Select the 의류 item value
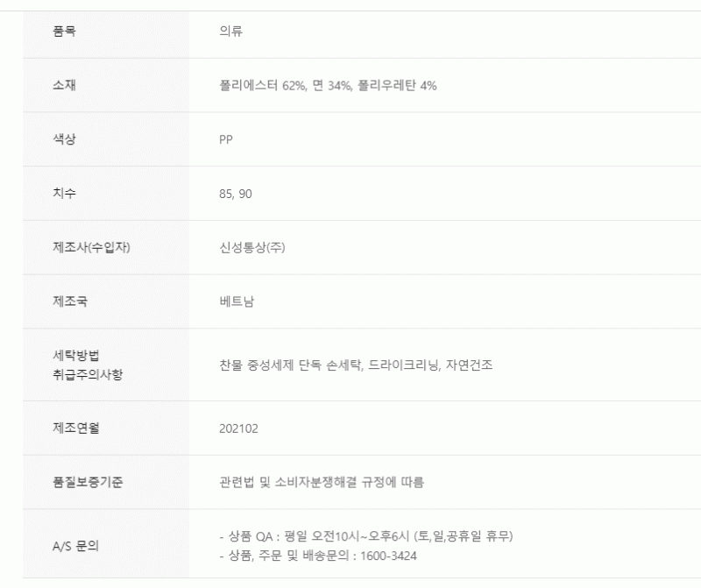Viewport: 701px width, 588px height. pos(230,31)
